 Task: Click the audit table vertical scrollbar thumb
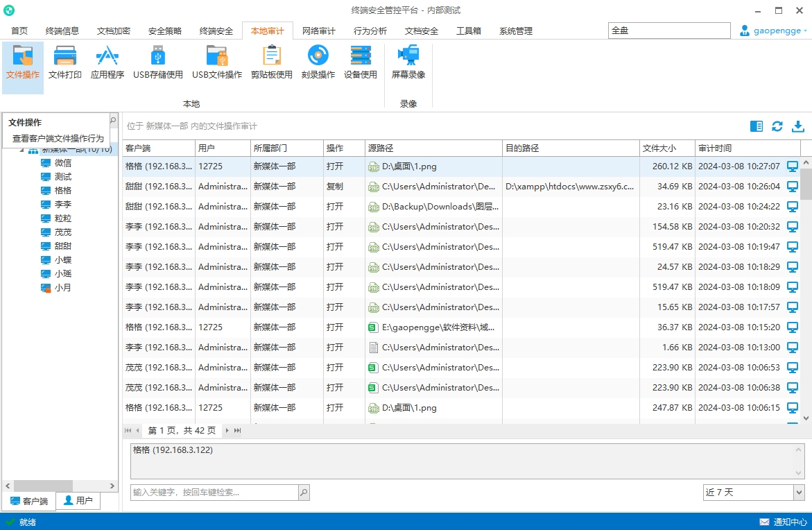tap(806, 183)
